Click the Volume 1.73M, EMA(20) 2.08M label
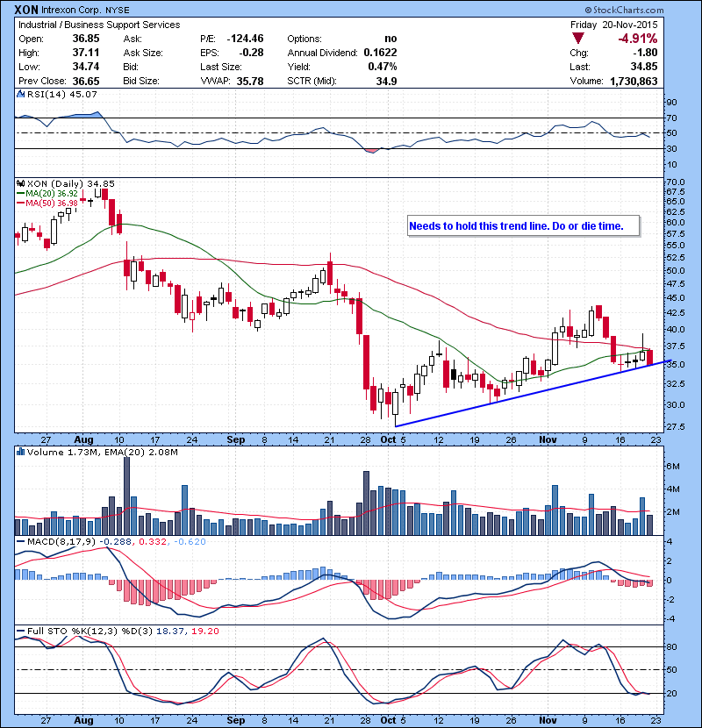702x728 pixels. coord(102,452)
